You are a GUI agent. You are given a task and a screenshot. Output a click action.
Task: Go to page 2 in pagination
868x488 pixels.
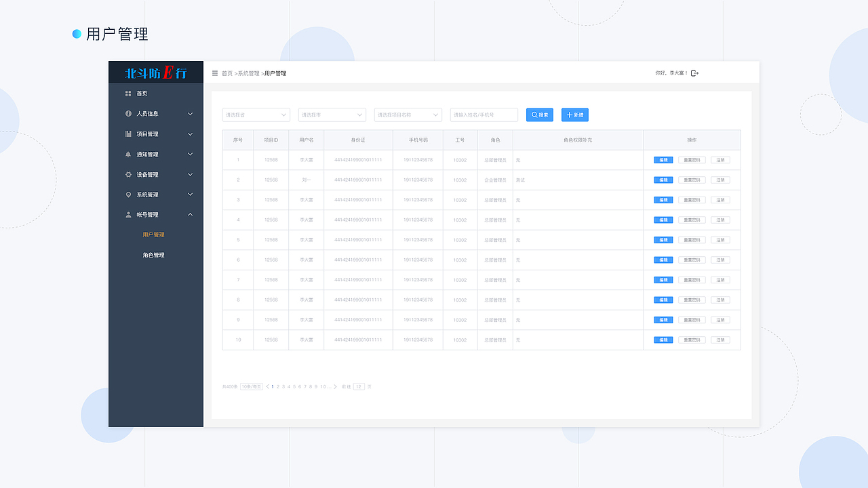[x=278, y=386]
